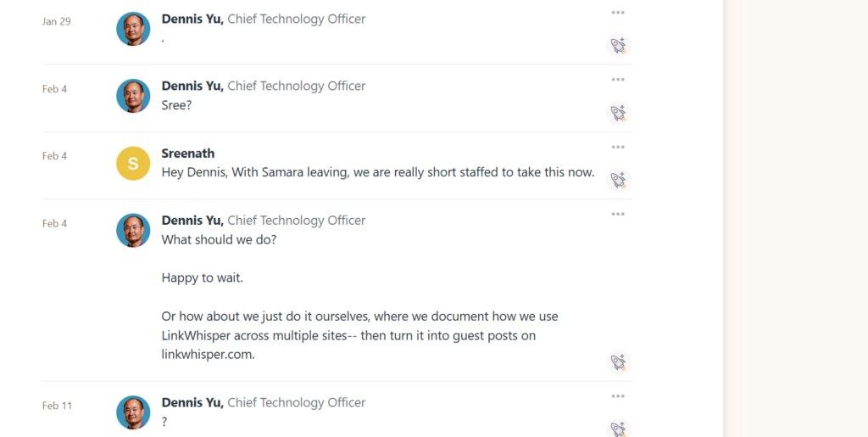Boost the "What should we do?" comment
This screenshot has width=868, height=437.
tap(619, 362)
